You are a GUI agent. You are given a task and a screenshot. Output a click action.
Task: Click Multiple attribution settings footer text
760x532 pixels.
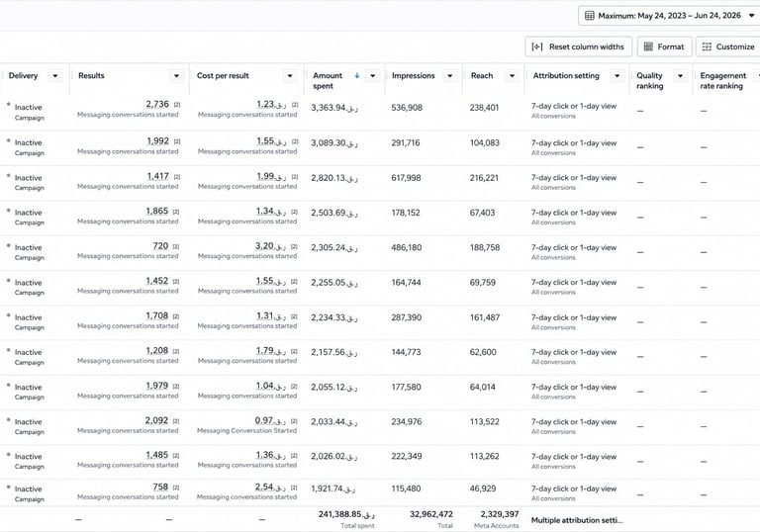point(577,520)
